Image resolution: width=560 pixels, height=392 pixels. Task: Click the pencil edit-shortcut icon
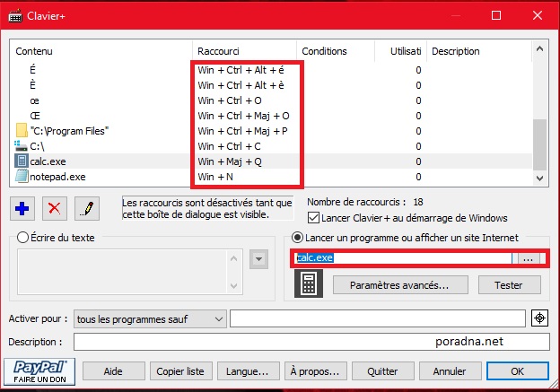(87, 208)
